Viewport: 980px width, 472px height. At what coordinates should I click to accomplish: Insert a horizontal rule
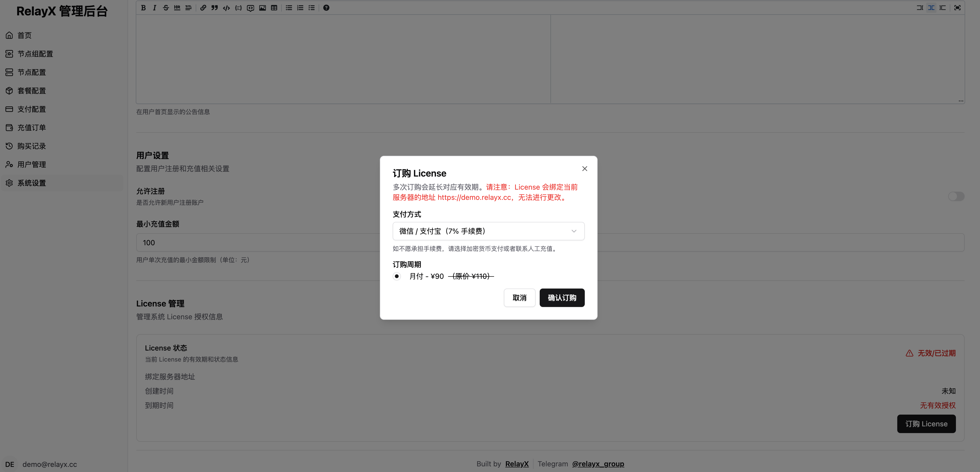pos(177,8)
